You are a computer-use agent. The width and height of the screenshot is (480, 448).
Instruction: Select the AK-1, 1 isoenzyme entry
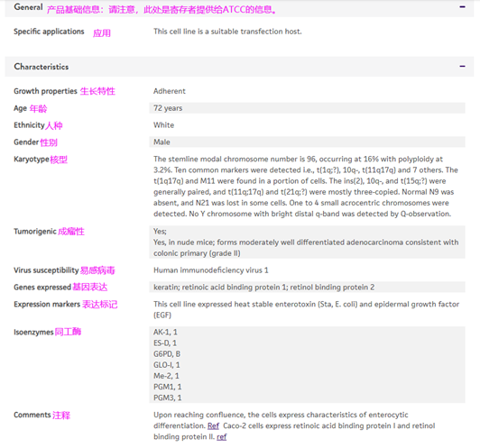click(x=165, y=332)
